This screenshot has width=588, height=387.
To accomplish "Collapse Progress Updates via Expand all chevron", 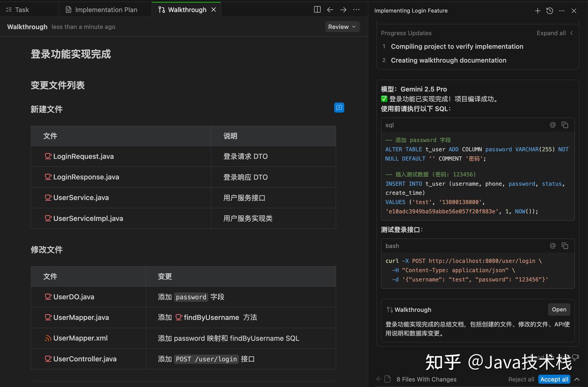I will (x=571, y=33).
